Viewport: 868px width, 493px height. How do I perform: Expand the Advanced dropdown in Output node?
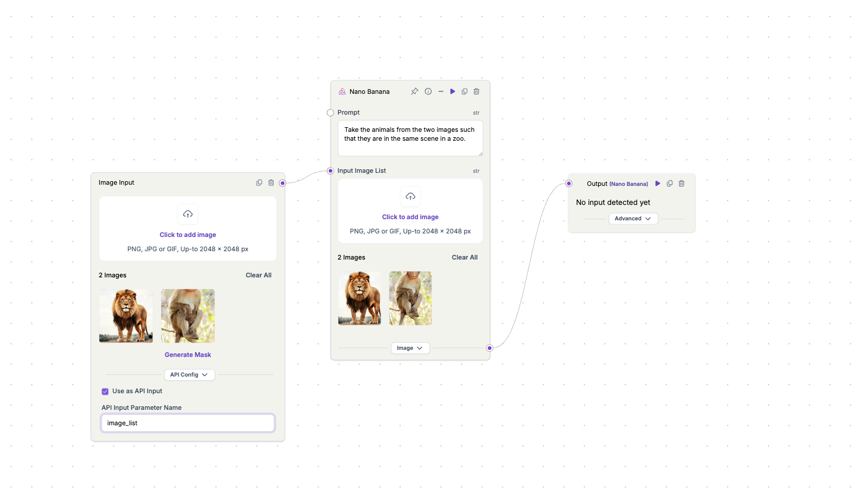tap(633, 219)
